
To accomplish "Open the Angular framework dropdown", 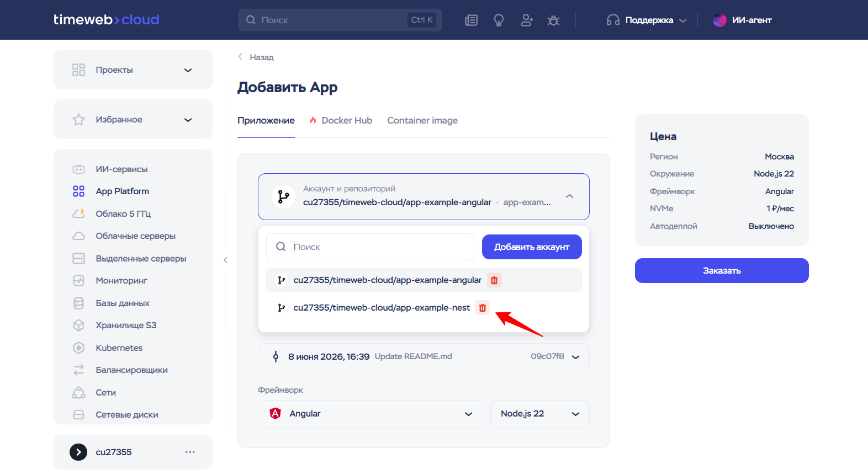I will (x=371, y=414).
